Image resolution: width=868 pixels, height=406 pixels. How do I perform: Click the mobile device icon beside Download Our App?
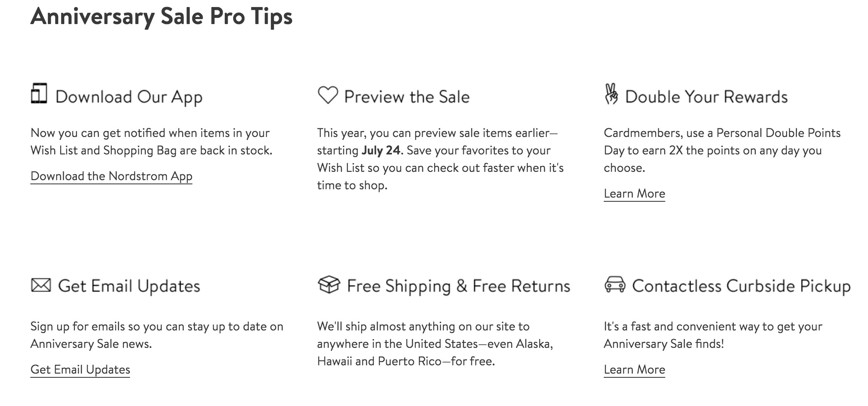39,93
